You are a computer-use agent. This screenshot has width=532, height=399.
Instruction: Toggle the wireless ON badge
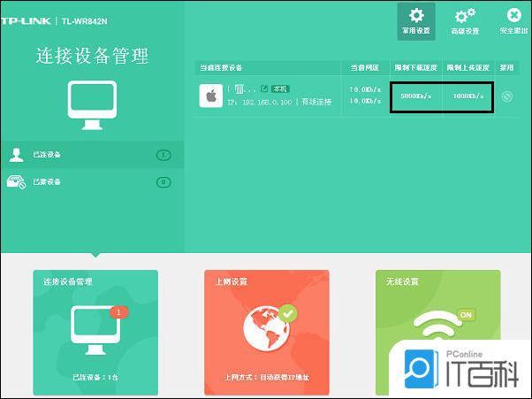coord(466,314)
